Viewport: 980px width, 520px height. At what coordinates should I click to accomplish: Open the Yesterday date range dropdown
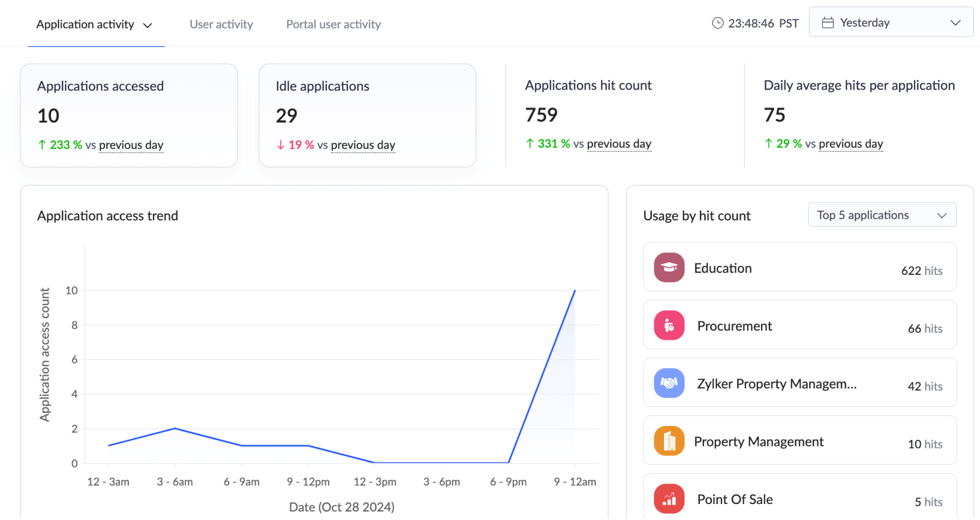[x=890, y=23]
